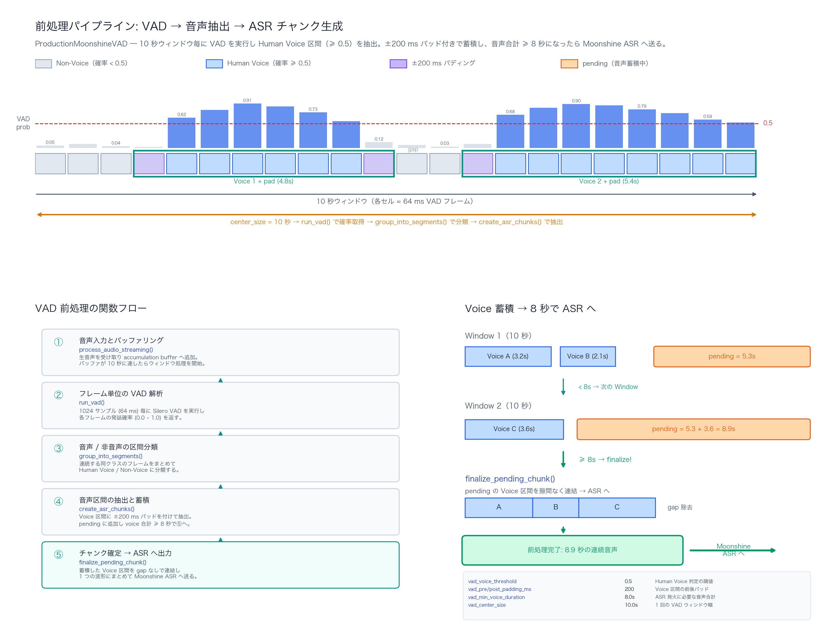Click the 0.91 VAD probability bar
The width and height of the screenshot is (840, 637).
pyautogui.click(x=247, y=125)
